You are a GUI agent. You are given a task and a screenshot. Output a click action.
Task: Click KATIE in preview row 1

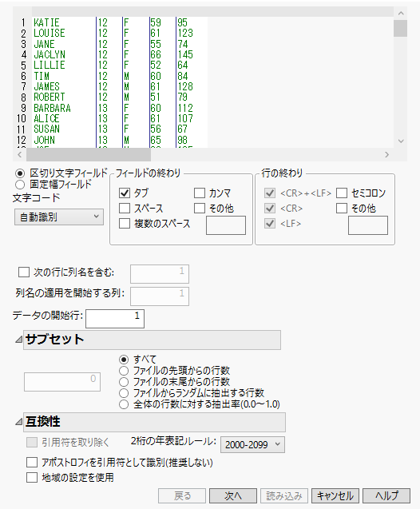coord(46,22)
